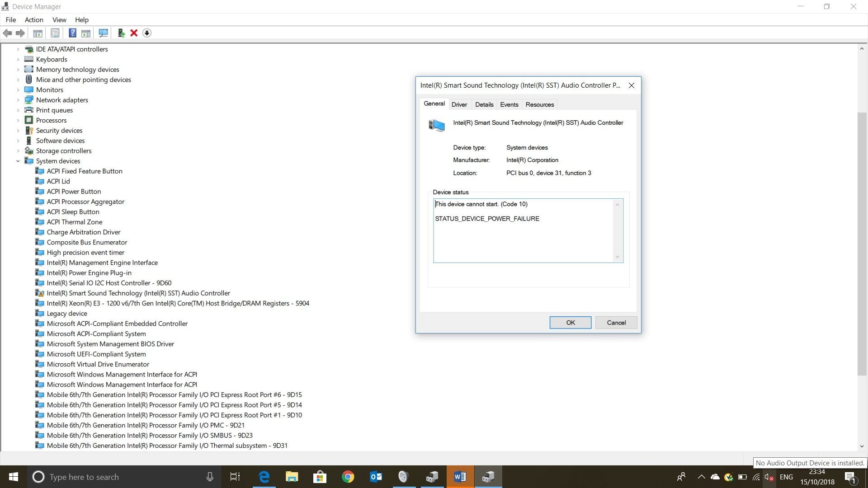
Task: Expand the Processors node
Action: click(18, 120)
